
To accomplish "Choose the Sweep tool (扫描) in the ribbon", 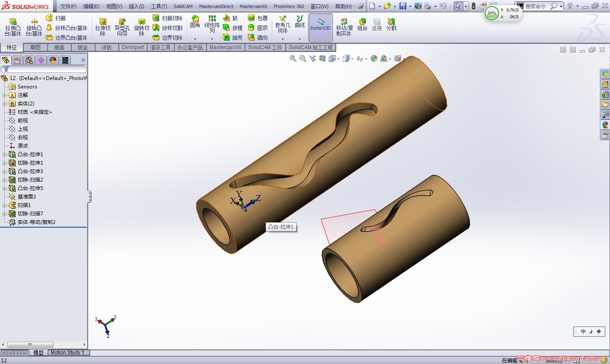I will click(56, 18).
